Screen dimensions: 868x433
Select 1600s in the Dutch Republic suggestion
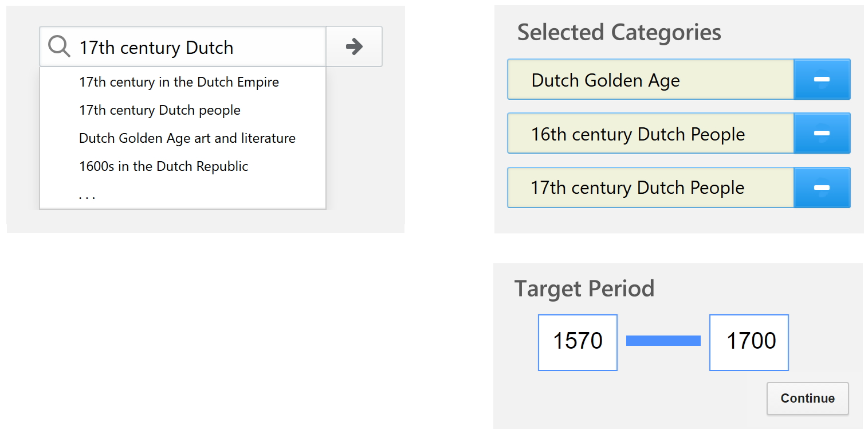tap(164, 166)
